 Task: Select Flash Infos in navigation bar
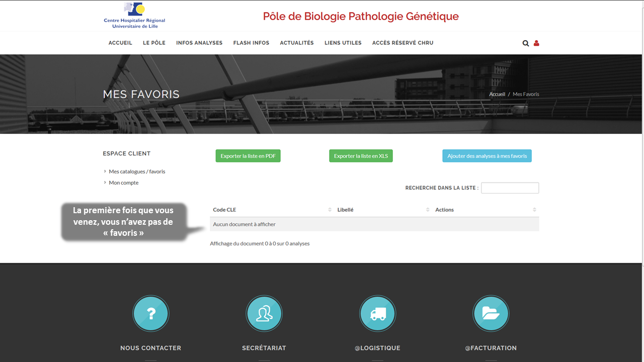tap(251, 43)
